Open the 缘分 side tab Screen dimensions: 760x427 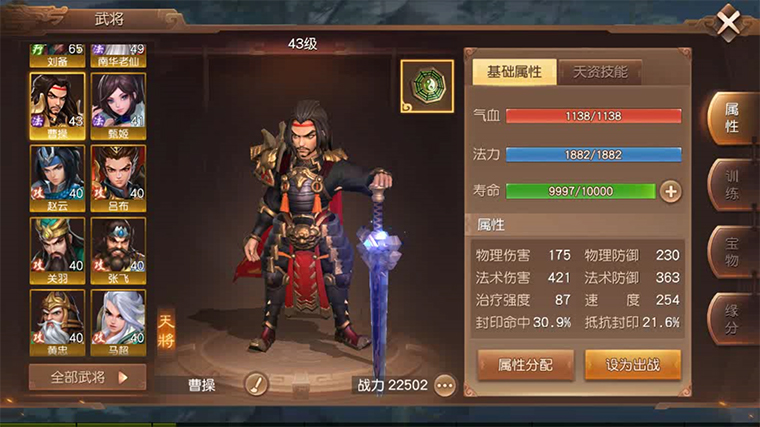(x=731, y=319)
